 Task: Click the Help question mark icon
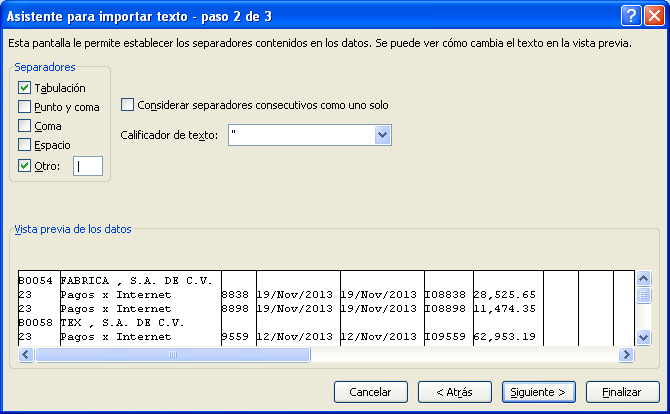pos(631,16)
